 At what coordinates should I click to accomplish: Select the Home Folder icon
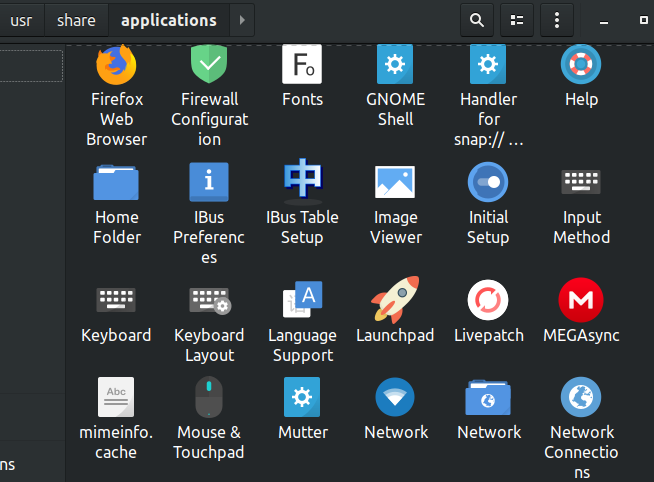[116, 183]
